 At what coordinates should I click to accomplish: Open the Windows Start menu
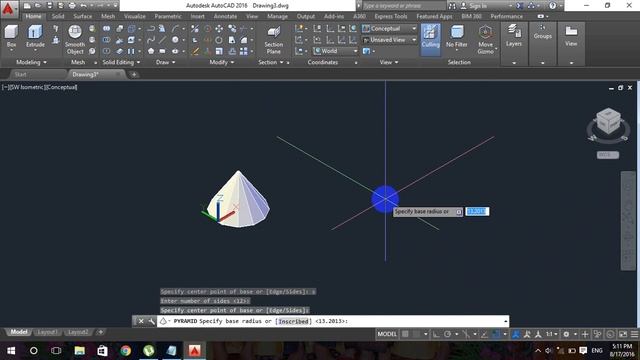pos(11,351)
